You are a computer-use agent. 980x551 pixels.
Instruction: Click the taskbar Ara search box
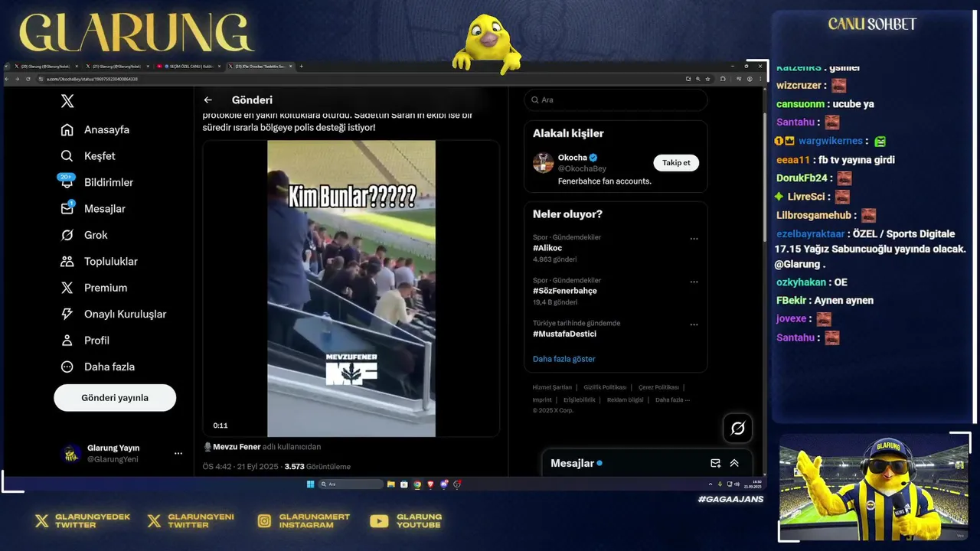[351, 484]
